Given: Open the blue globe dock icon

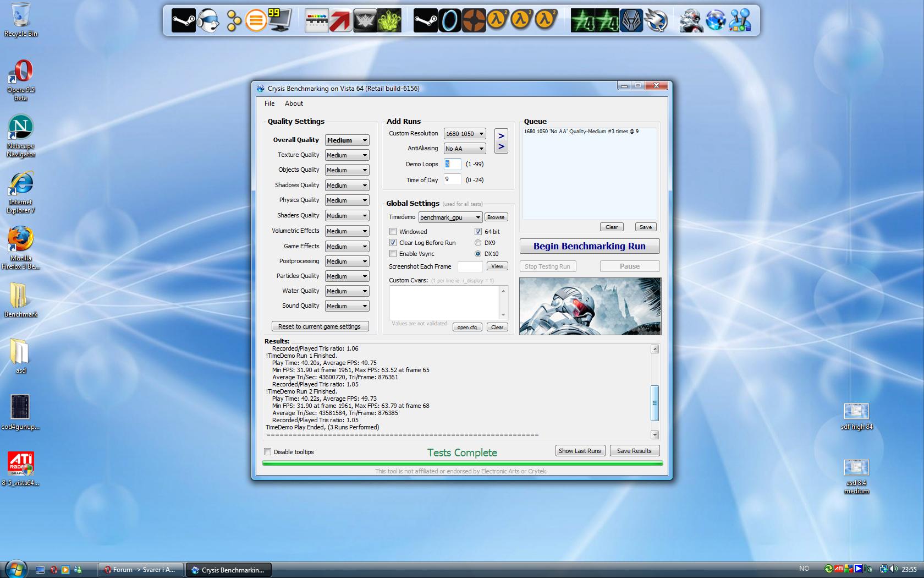Looking at the screenshot, I should click(716, 21).
